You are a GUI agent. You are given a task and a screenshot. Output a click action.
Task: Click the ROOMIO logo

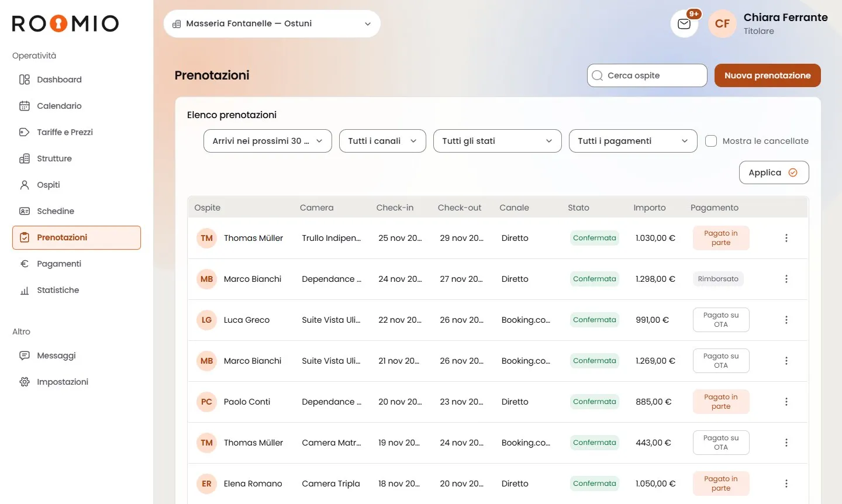pyautogui.click(x=65, y=23)
